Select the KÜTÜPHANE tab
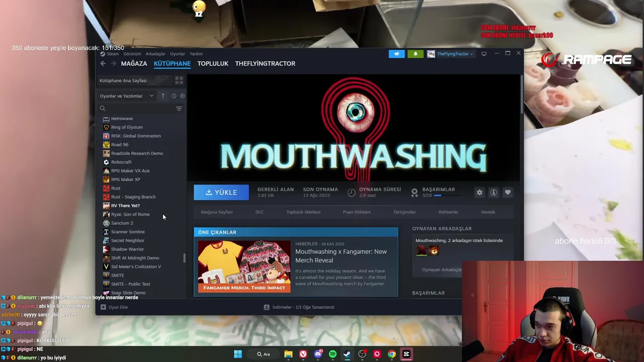The image size is (644, 362). (x=172, y=63)
